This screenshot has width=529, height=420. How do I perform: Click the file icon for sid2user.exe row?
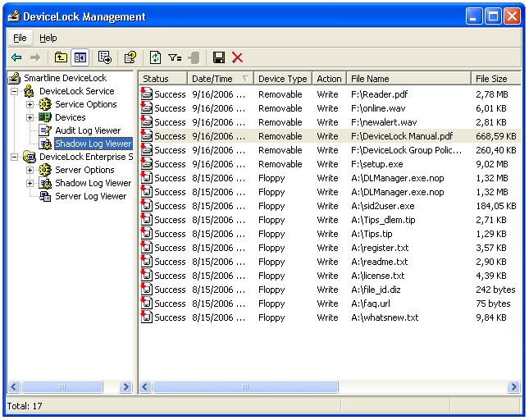tap(147, 206)
